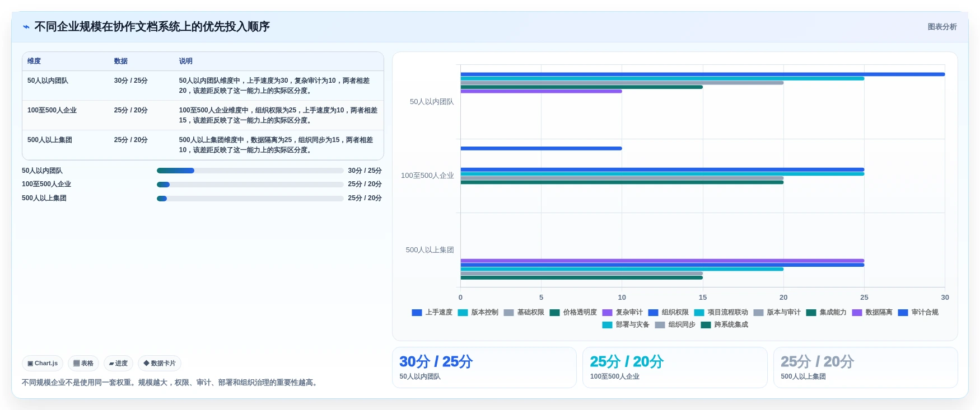Click the 50人以内团队 chart axis label
Image resolution: width=980 pixels, height=410 pixels.
pyautogui.click(x=432, y=102)
